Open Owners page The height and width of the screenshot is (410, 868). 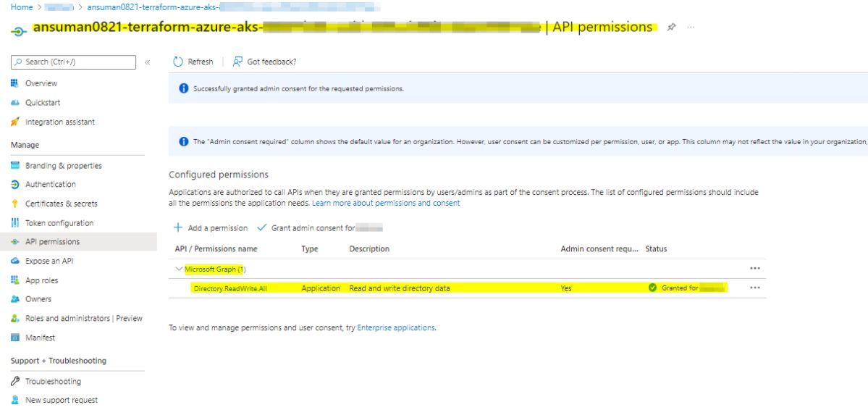pyautogui.click(x=38, y=299)
